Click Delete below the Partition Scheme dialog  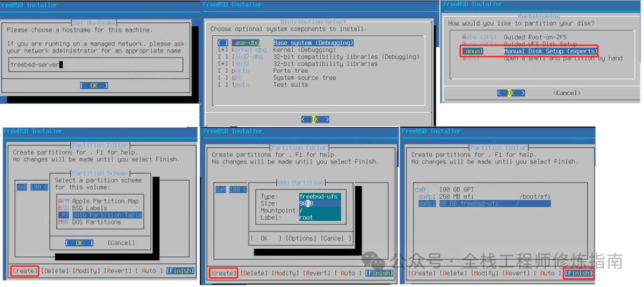coord(56,271)
